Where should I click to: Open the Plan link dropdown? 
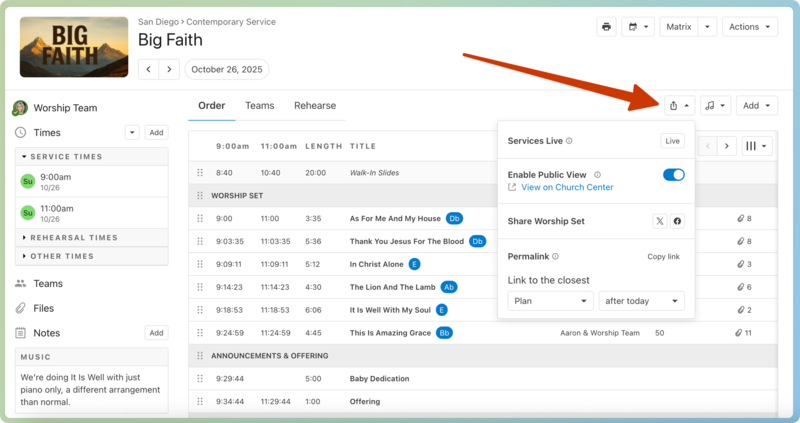(x=550, y=301)
